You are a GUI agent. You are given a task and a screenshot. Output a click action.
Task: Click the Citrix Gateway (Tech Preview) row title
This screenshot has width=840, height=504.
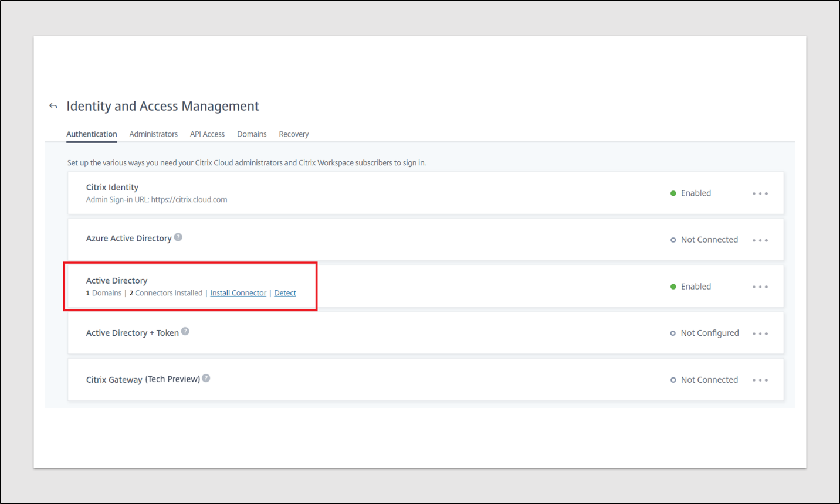tap(143, 379)
